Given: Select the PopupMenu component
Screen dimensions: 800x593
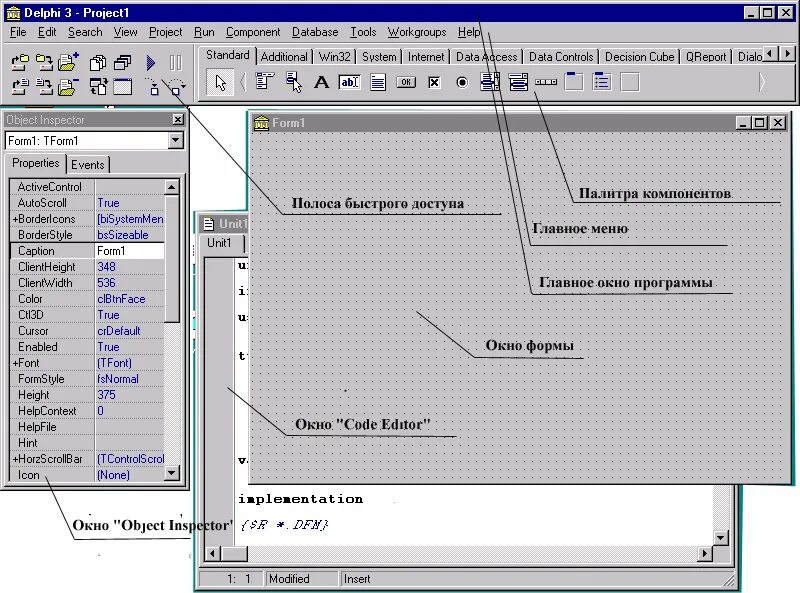Looking at the screenshot, I should click(293, 82).
